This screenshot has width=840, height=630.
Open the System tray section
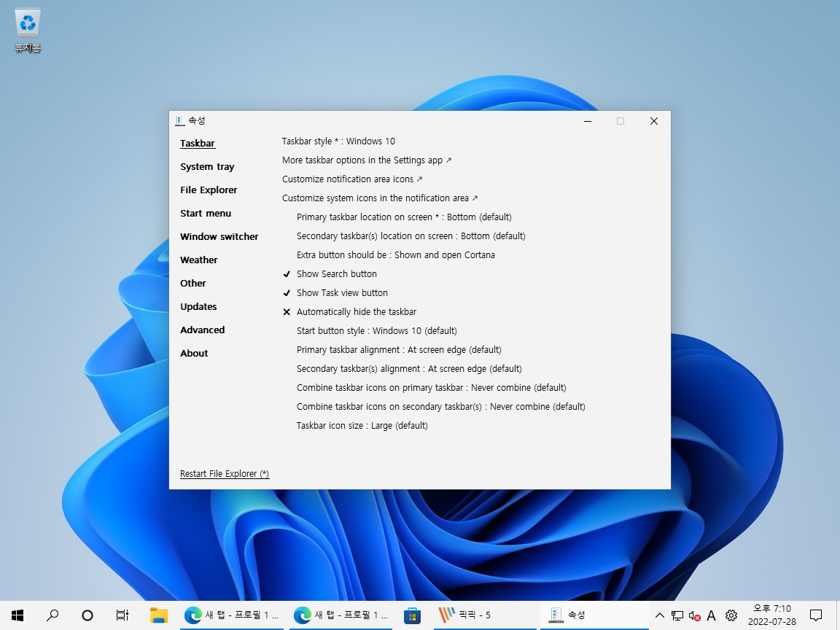click(x=207, y=166)
